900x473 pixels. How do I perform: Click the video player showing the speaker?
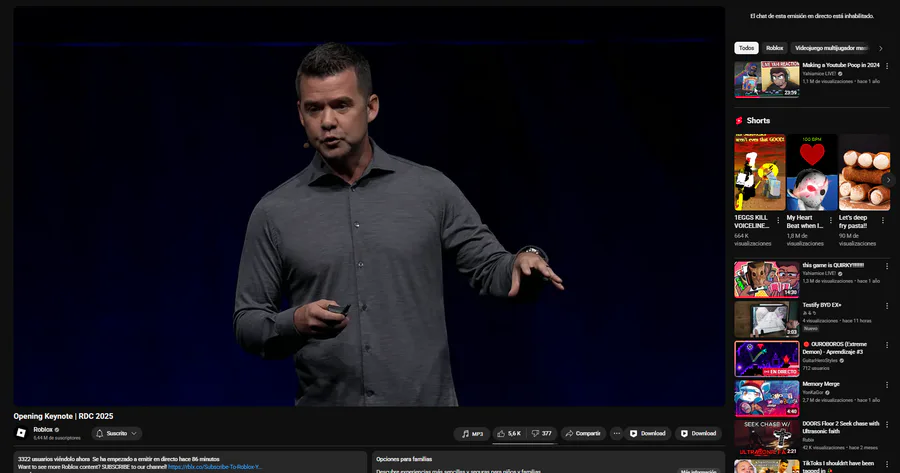(x=369, y=207)
